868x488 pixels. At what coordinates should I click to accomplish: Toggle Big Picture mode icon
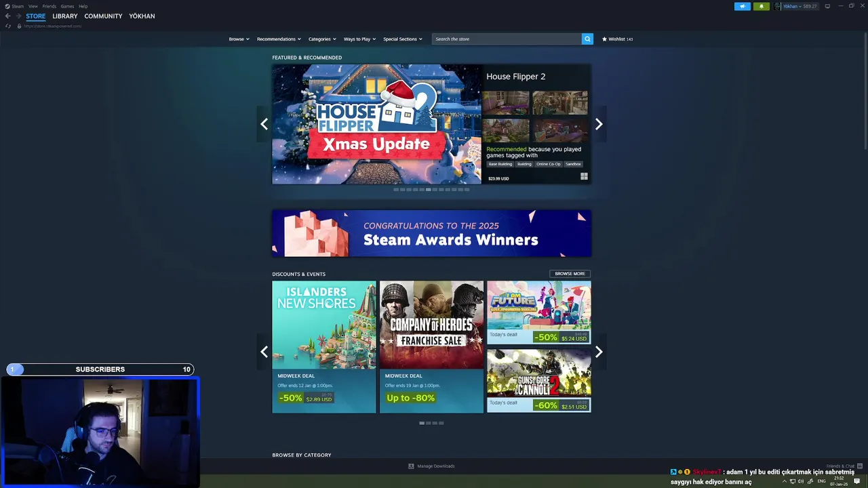827,6
